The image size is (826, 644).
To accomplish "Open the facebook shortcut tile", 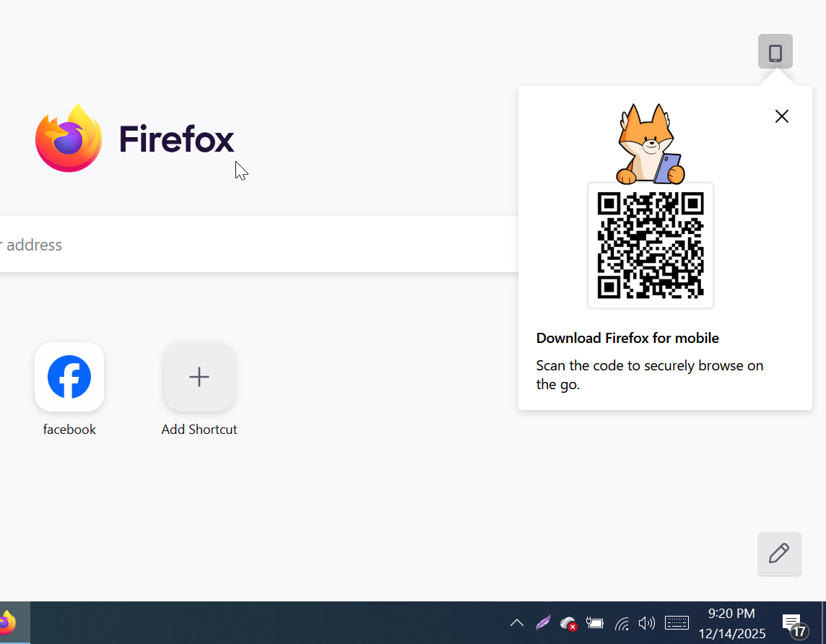I will 69,377.
